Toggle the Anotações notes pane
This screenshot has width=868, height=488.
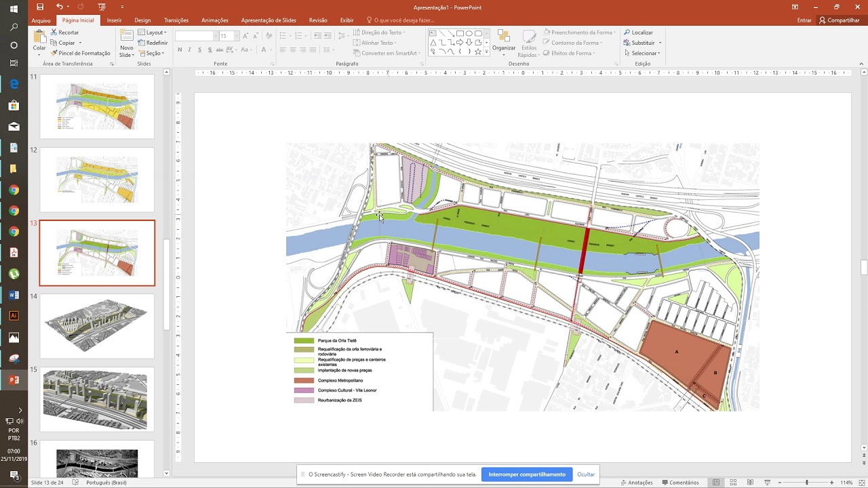[x=636, y=483]
